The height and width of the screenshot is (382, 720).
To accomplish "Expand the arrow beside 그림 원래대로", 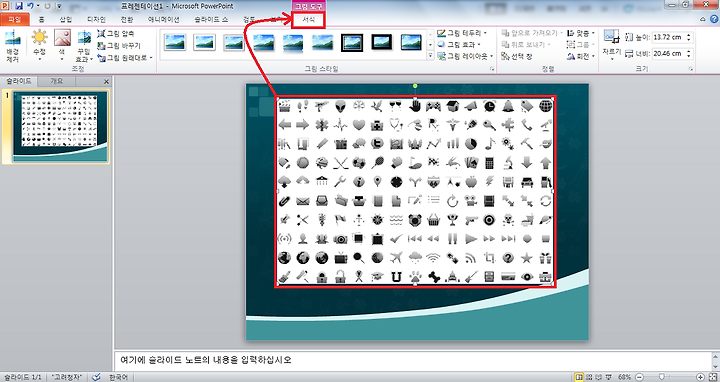I will tap(151, 57).
